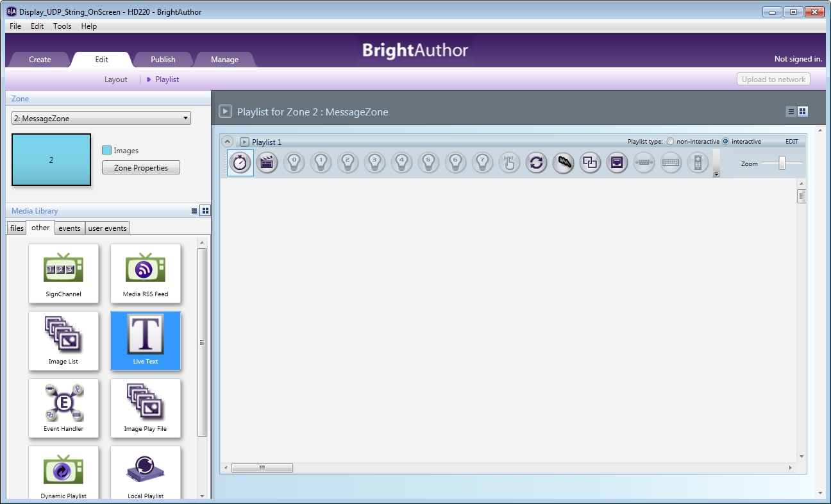Switch to the Create tab

pos(40,60)
